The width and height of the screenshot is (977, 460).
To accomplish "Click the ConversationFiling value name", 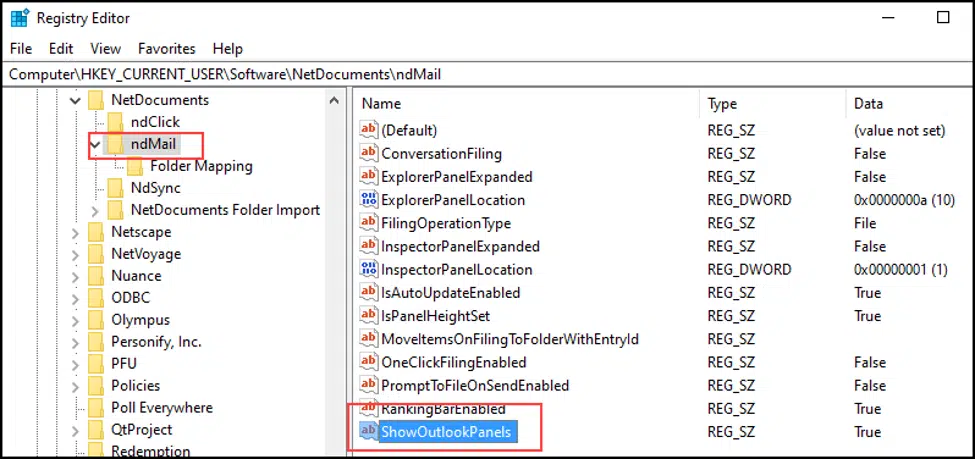I will click(441, 153).
